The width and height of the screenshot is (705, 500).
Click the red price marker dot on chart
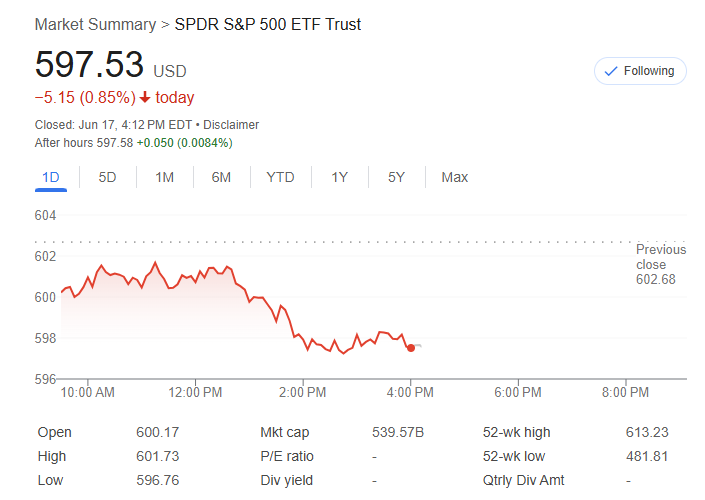pyautogui.click(x=411, y=348)
